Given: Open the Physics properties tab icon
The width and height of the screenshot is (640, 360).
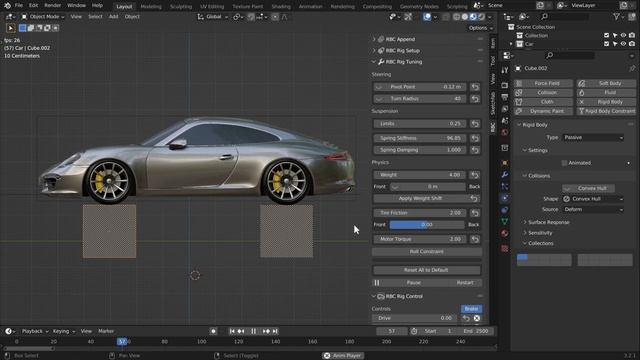Looking at the screenshot, I should [505, 198].
